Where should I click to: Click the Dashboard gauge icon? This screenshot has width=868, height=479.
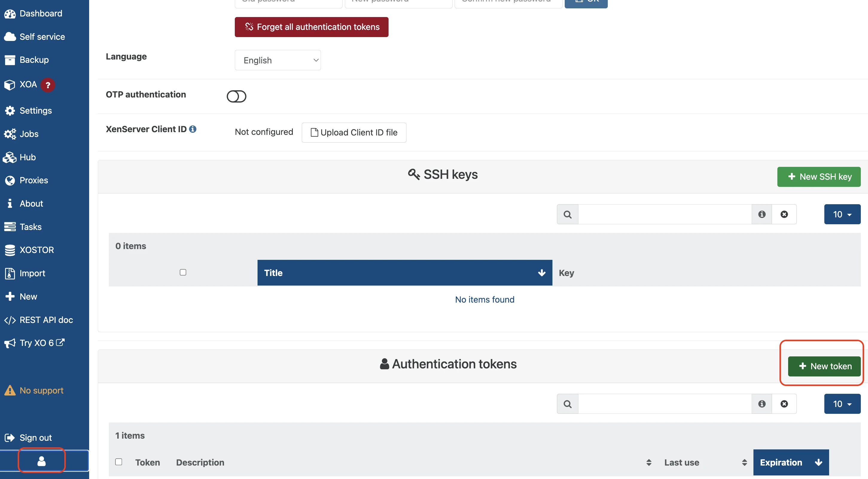(10, 14)
